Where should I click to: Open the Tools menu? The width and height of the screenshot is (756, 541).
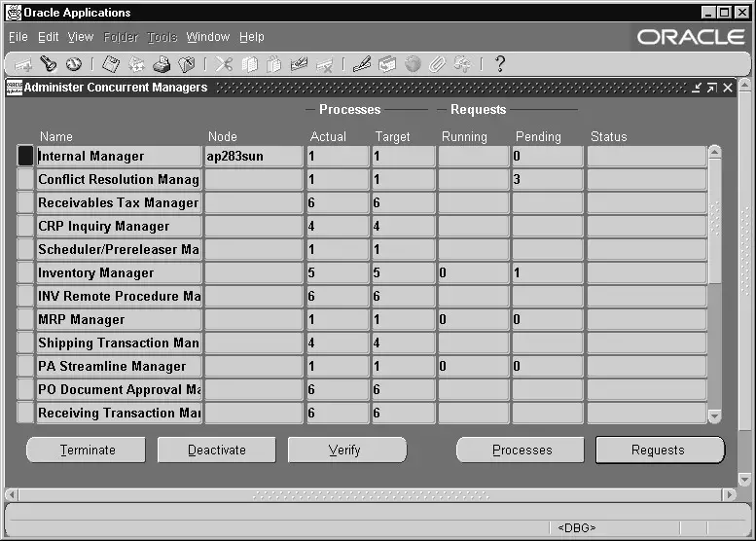[162, 37]
